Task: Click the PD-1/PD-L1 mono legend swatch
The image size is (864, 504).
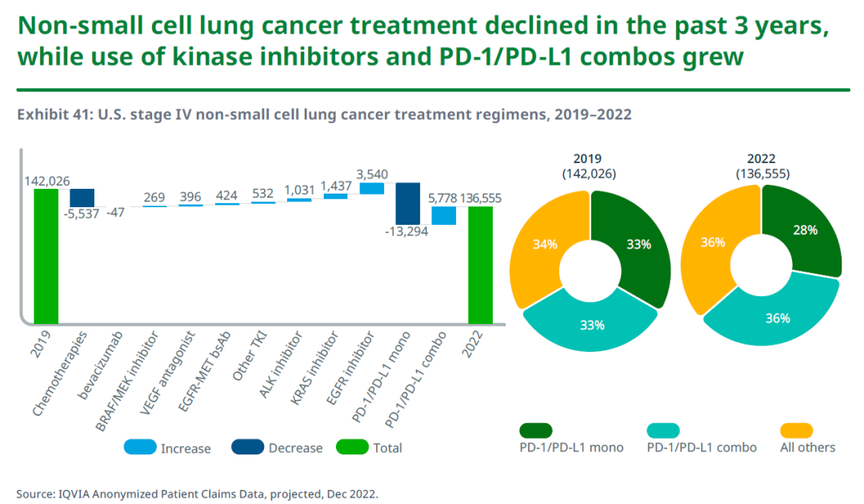Action: 535,430
